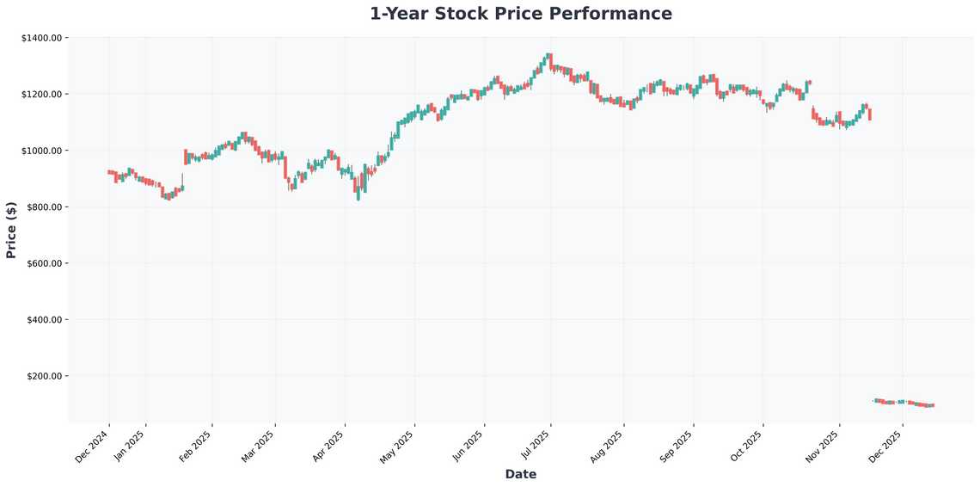Click the highest candlestick peak near July 2025
The height and width of the screenshot is (487, 980).
pyautogui.click(x=549, y=57)
